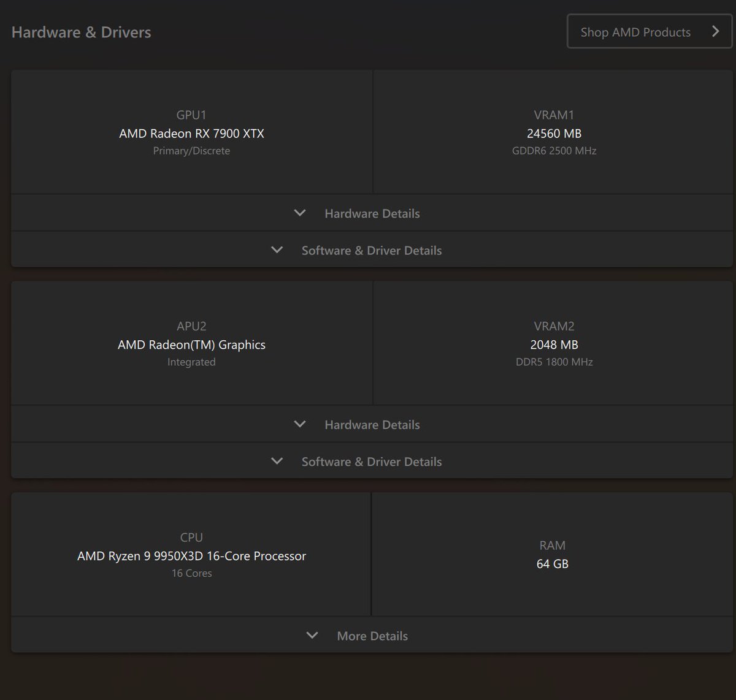Select the AMD Radeon RX 7900 XTX name
The height and width of the screenshot is (700, 736).
191,134
